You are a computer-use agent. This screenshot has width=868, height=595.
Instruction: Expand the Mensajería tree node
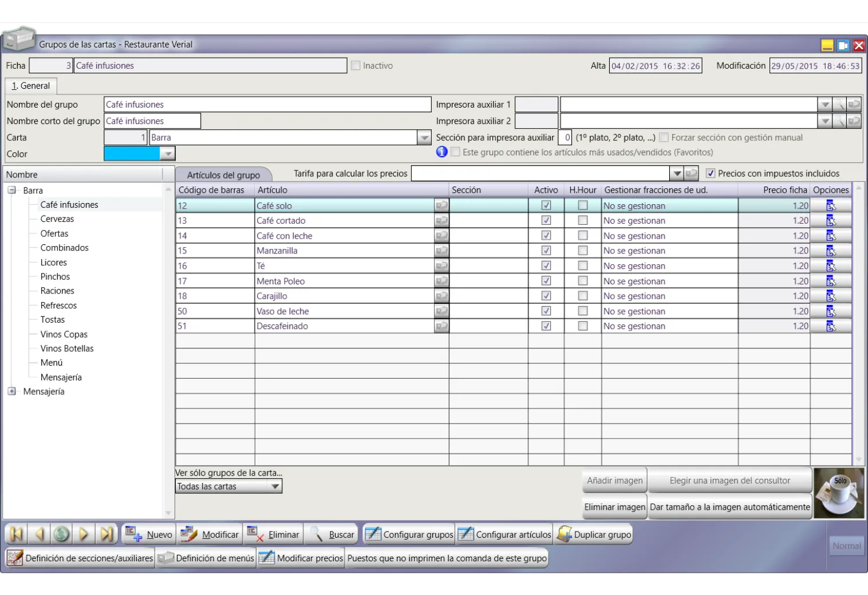click(11, 391)
